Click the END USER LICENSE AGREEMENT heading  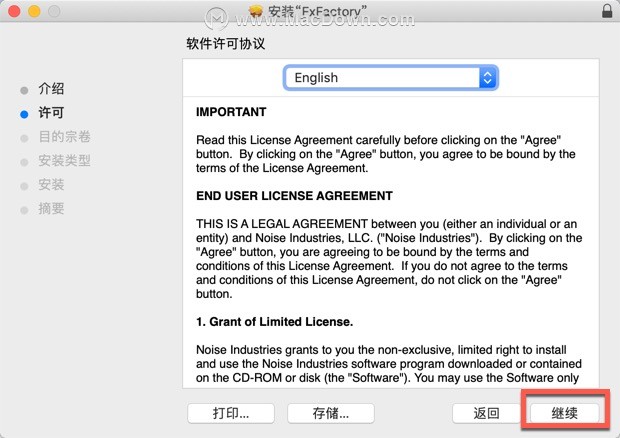[x=294, y=196]
